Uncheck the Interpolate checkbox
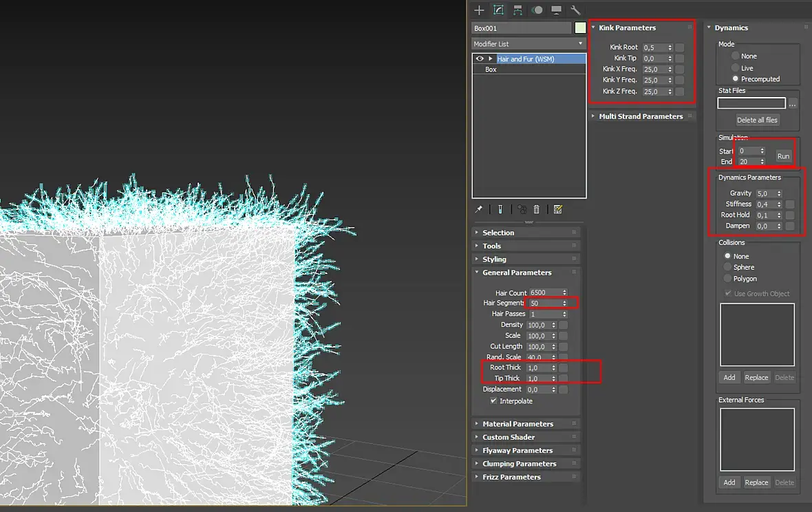Screen dimensions: 812x512 click(493, 401)
